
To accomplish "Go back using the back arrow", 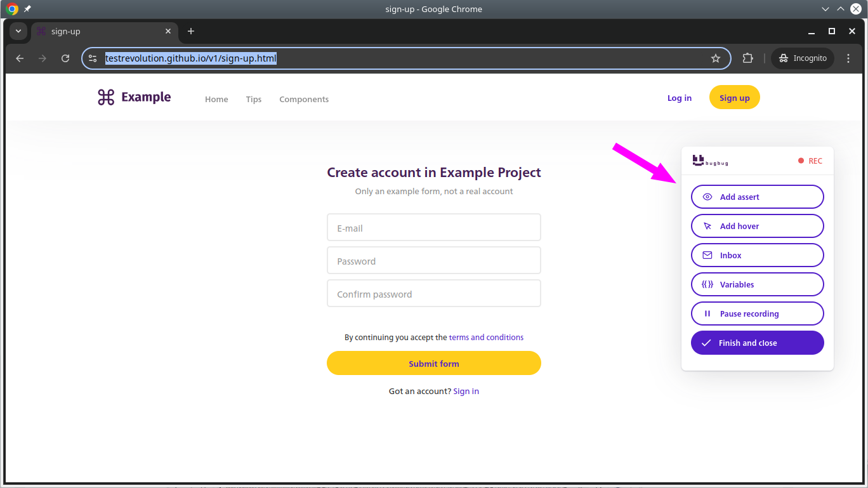I will (20, 58).
